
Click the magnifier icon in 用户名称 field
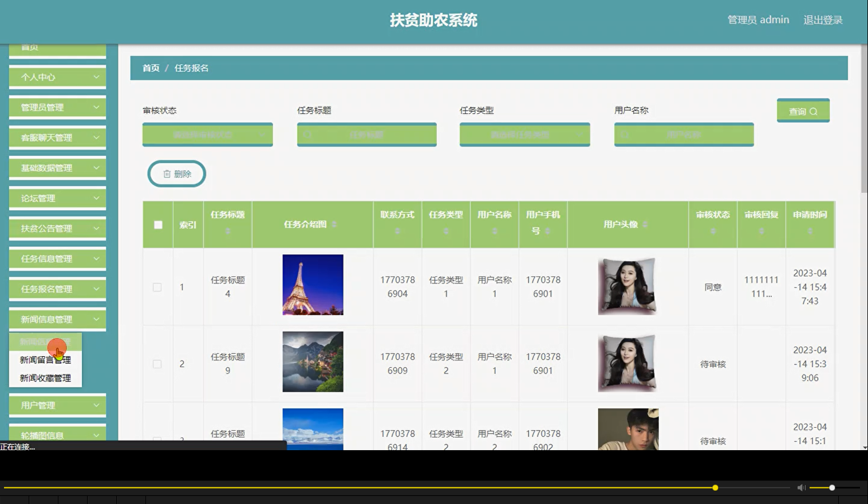625,135
